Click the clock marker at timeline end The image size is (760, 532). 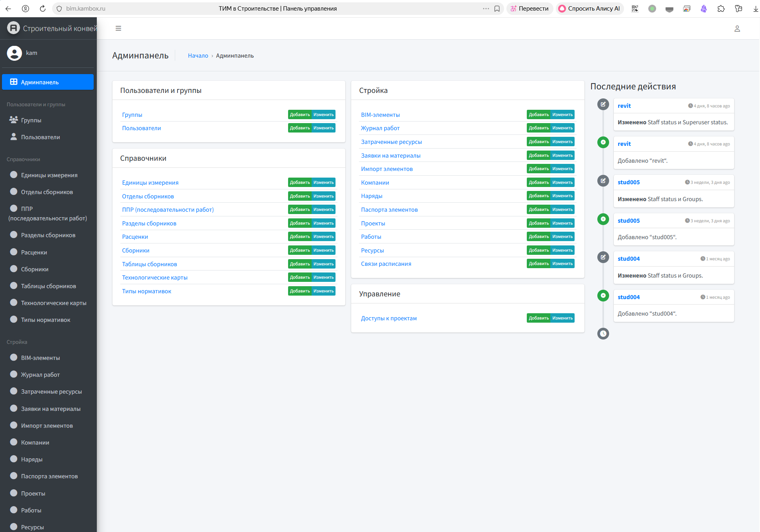pyautogui.click(x=603, y=334)
